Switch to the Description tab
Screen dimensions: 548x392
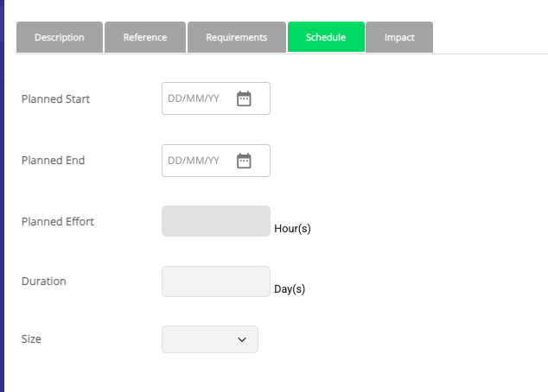pyautogui.click(x=60, y=38)
